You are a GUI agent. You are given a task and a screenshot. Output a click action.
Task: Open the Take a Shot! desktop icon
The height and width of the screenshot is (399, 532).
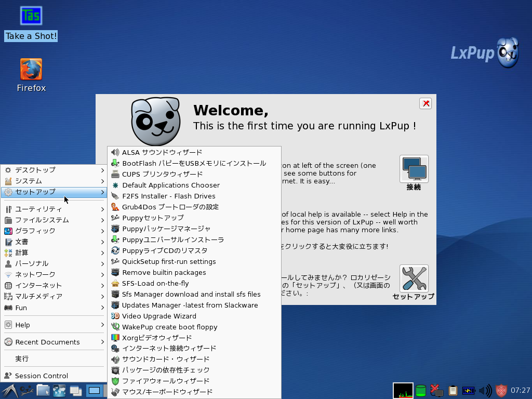[31, 24]
